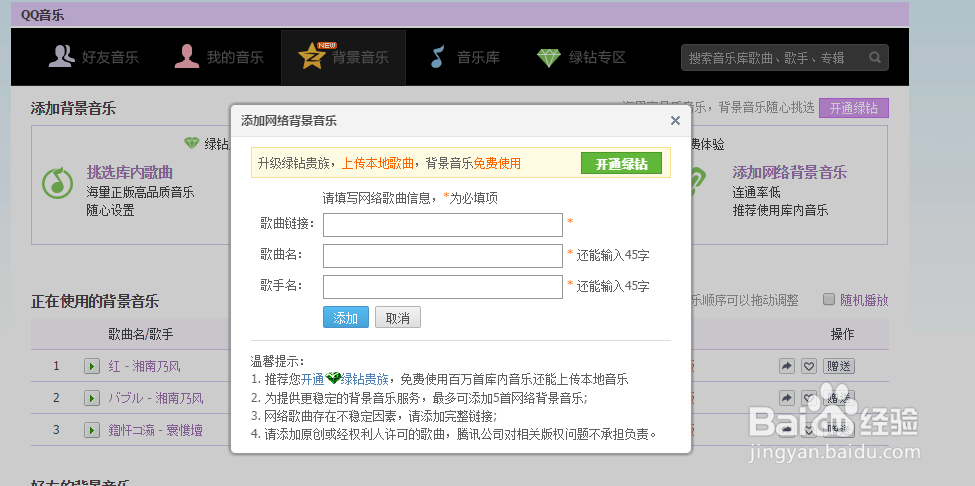This screenshot has width=975, height=486.
Task: Click song title バブル - 湘南乃风
Action: (155, 398)
